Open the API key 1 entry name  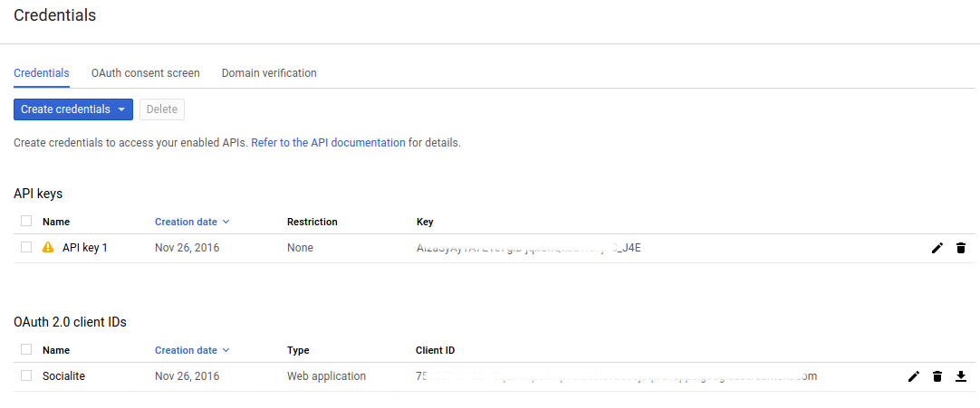(85, 248)
